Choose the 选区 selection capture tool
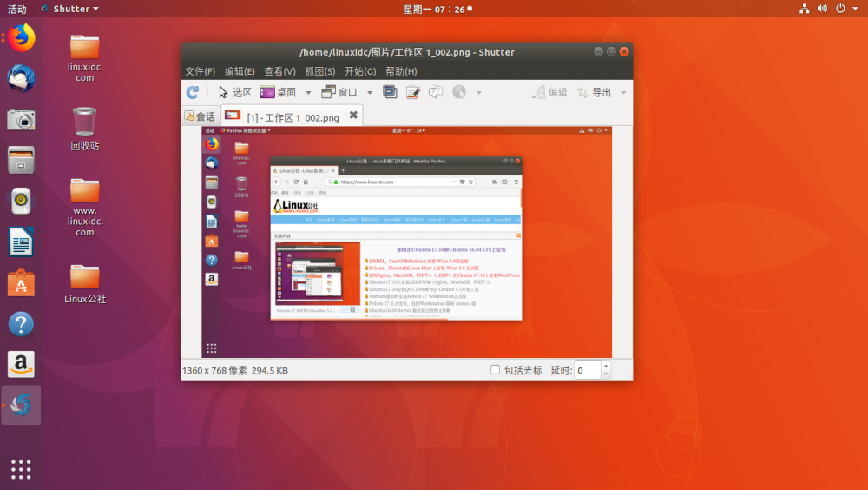 [x=234, y=92]
